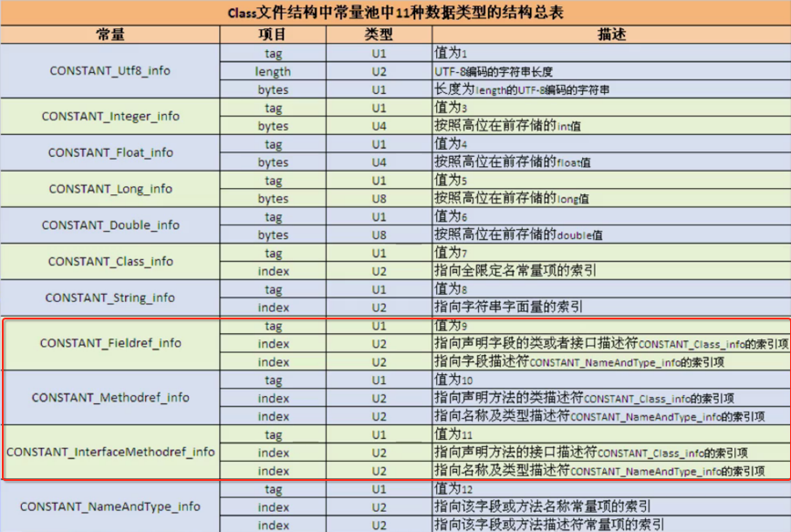This screenshot has width=791, height=532.
Task: Click the CONSTANT_InterfaceMethodref_info cell
Action: coord(110,453)
